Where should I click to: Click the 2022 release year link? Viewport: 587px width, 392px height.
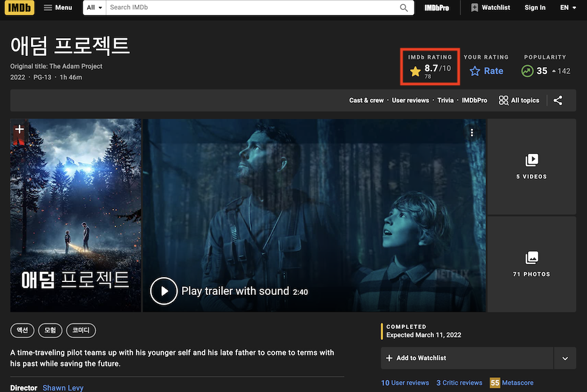click(x=18, y=77)
